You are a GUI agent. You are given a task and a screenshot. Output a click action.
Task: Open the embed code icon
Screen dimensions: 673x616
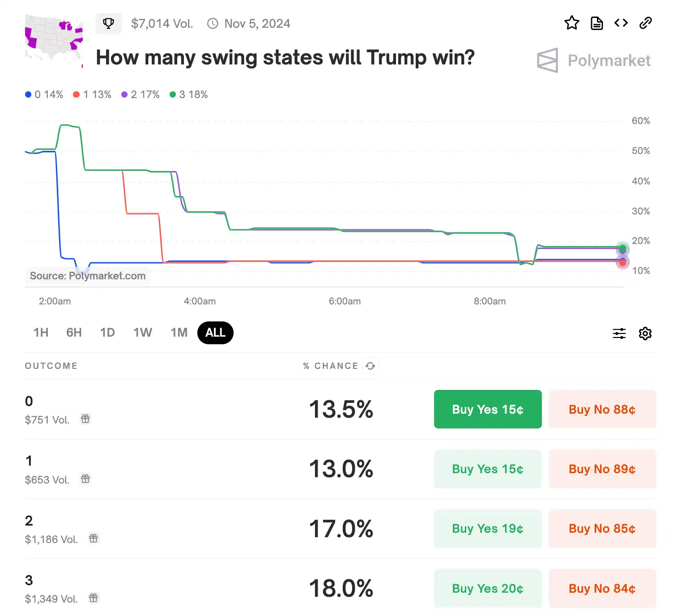[x=621, y=23]
